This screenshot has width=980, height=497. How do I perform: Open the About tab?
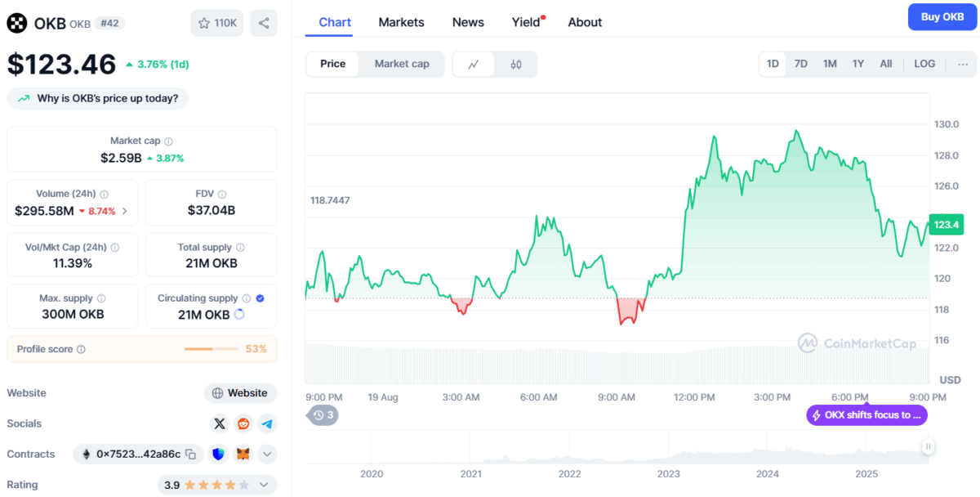tap(585, 22)
